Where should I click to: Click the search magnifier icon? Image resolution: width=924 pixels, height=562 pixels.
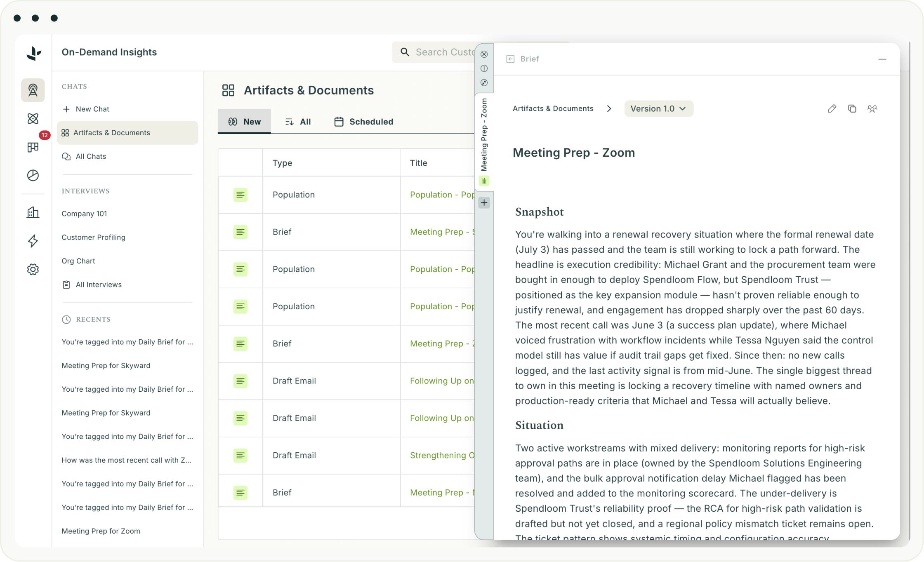(x=405, y=52)
